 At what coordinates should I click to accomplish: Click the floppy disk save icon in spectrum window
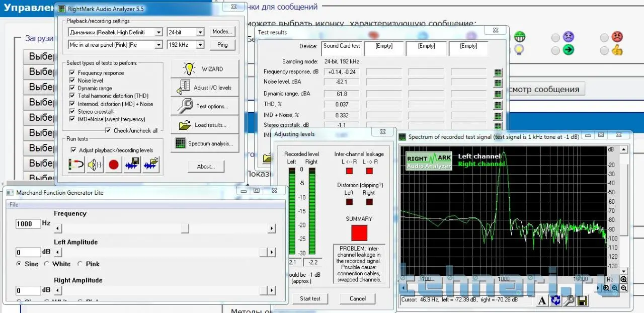[x=583, y=301]
